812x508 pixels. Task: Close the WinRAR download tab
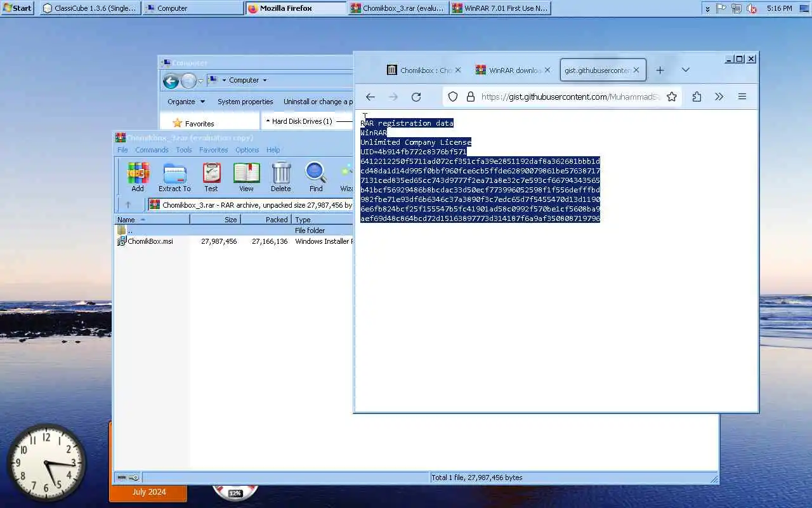[546, 70]
